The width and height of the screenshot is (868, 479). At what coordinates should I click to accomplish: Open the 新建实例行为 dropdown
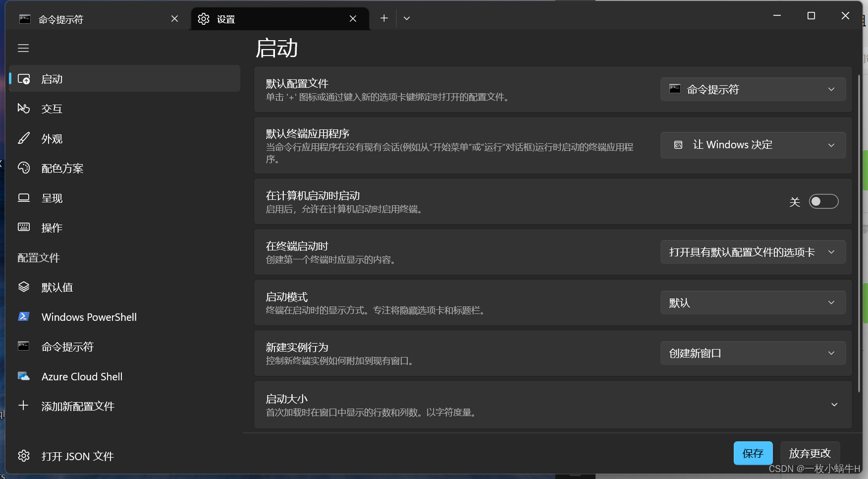pos(753,353)
